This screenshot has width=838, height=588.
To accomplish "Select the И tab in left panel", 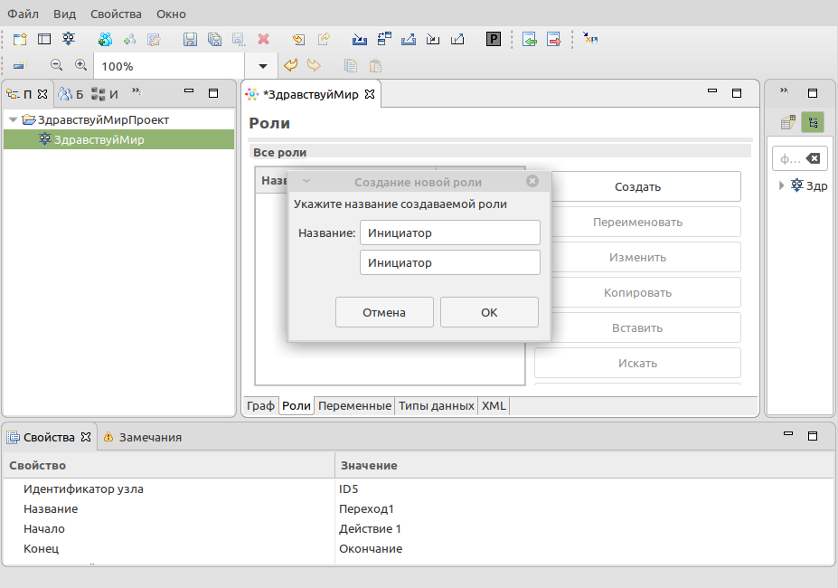I will point(105,94).
